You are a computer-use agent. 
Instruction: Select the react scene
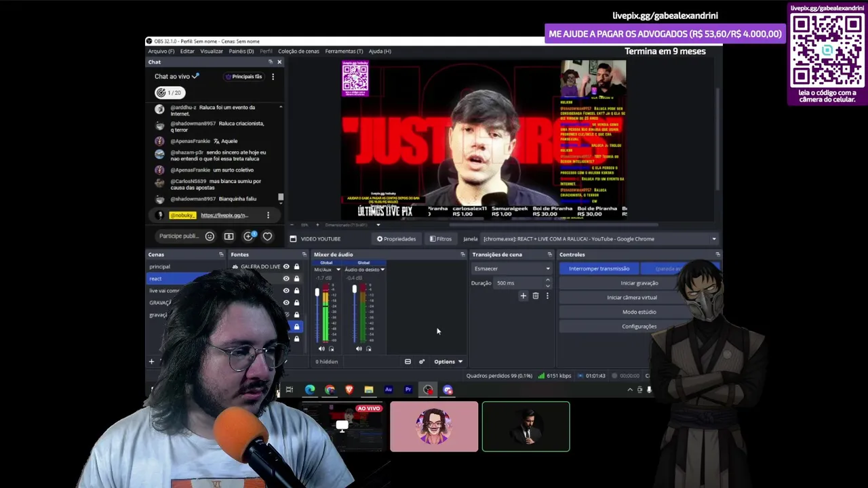pyautogui.click(x=179, y=279)
